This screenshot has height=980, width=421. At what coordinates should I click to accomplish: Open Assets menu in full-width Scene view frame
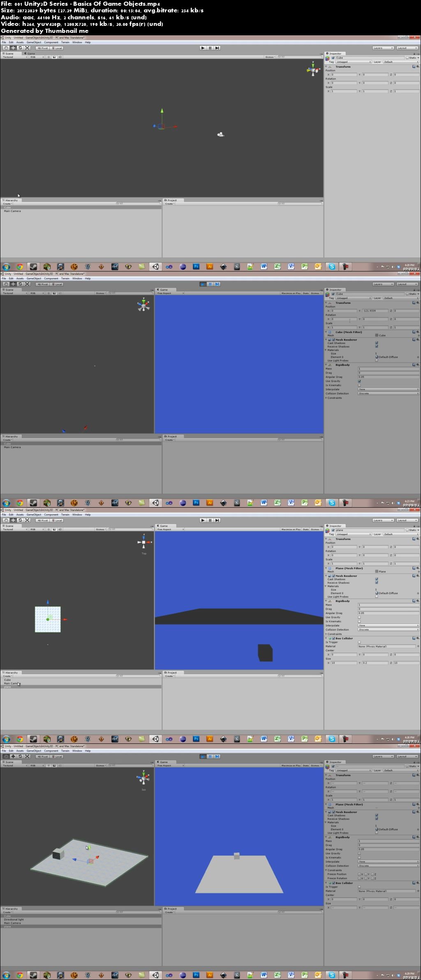click(x=20, y=42)
